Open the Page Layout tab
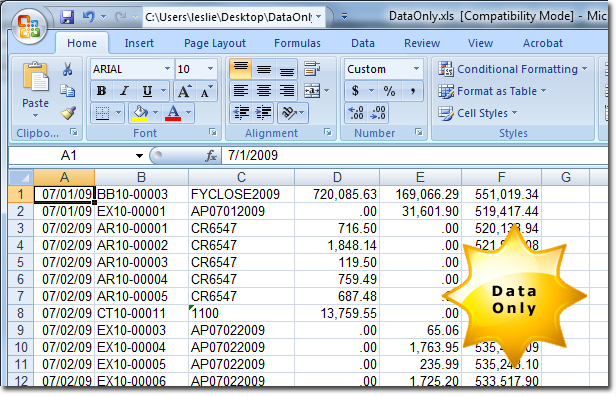Viewport: 616px width, 396px height. 215,43
